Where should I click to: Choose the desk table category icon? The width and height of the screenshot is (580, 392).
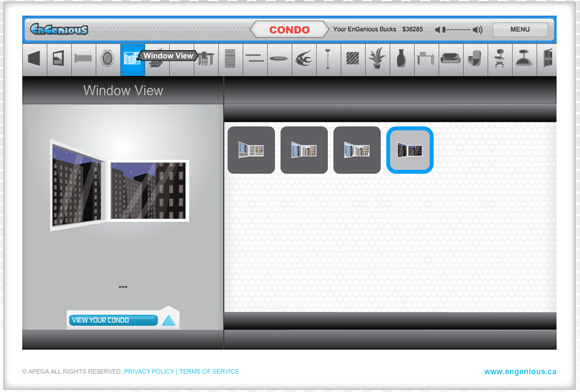click(426, 58)
